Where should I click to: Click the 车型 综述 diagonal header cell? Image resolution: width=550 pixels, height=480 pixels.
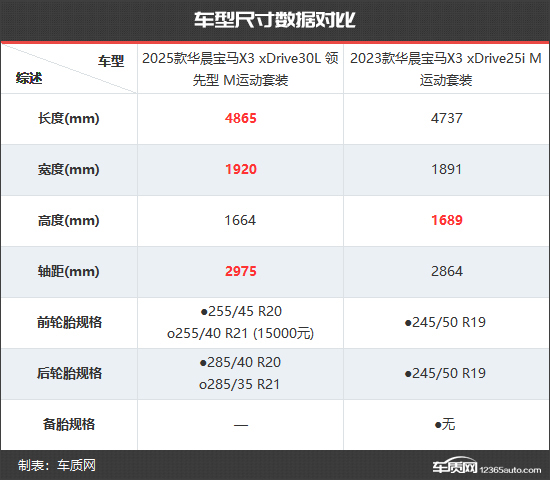click(x=69, y=69)
